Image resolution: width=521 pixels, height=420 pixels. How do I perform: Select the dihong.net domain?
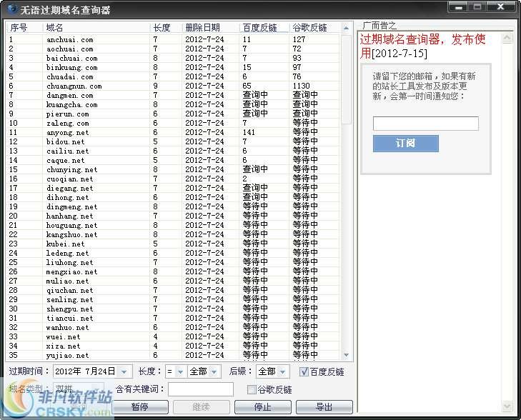point(67,198)
